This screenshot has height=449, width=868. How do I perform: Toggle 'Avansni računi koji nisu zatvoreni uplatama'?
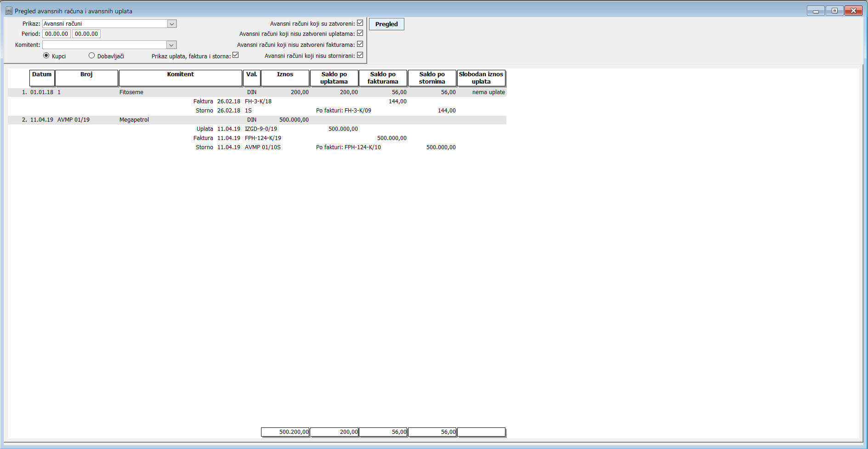[x=360, y=33]
